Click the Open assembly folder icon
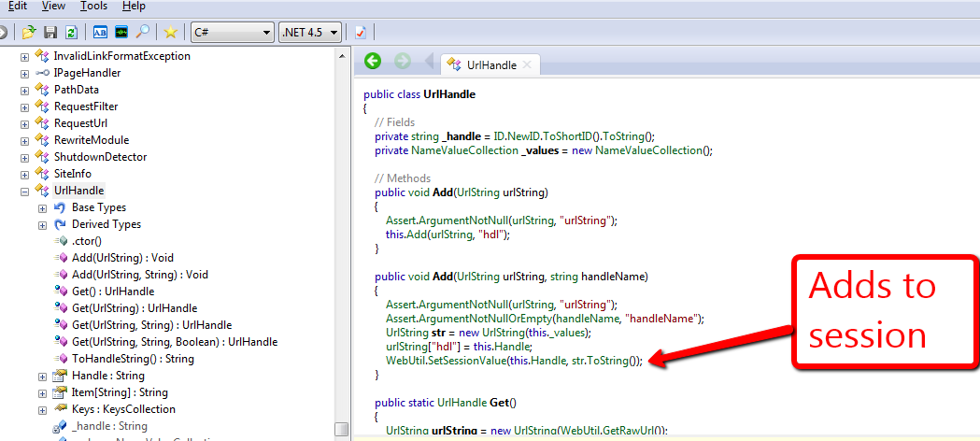Viewport: 980px width, 441px height. click(29, 32)
